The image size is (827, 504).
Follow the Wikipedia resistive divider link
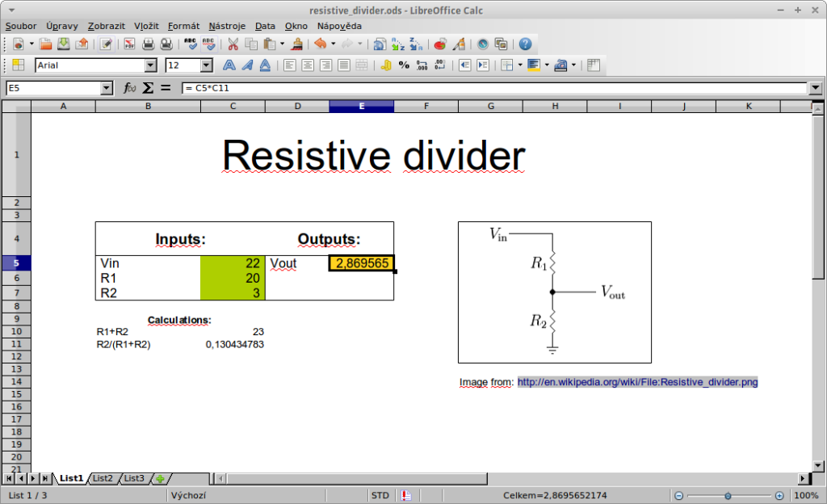pyautogui.click(x=636, y=381)
